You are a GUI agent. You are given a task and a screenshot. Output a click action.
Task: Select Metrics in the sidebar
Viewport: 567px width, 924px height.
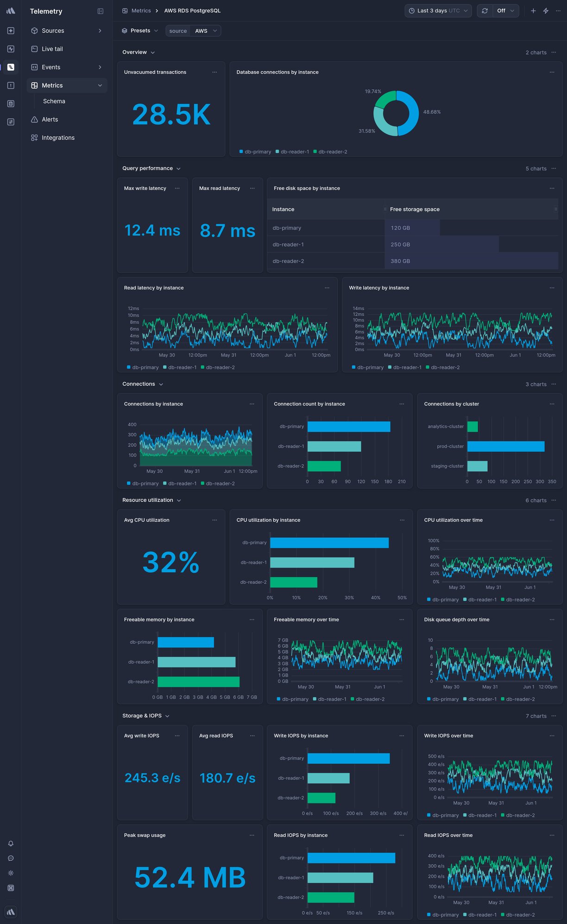pyautogui.click(x=67, y=85)
